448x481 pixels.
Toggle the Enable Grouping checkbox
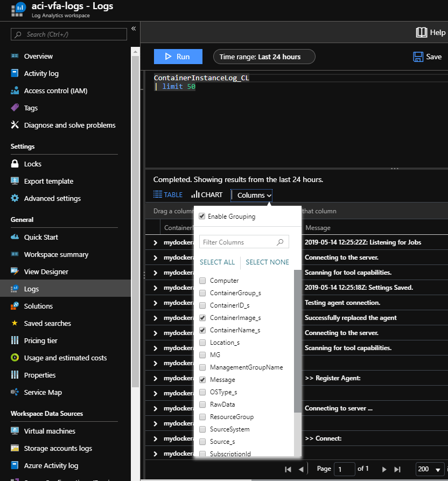point(202,216)
